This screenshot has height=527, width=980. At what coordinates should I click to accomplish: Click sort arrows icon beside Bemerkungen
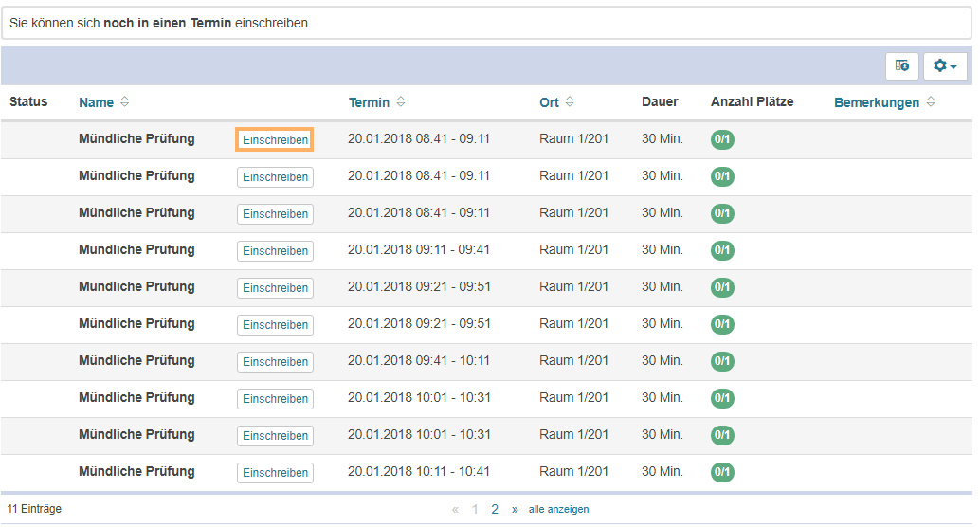(931, 102)
